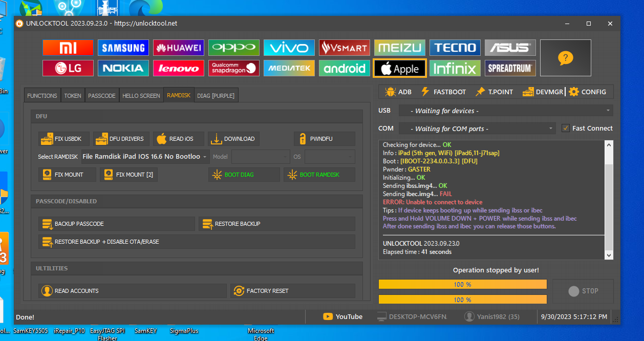The image size is (644, 341).
Task: Click the READ iOS button
Action: (179, 139)
